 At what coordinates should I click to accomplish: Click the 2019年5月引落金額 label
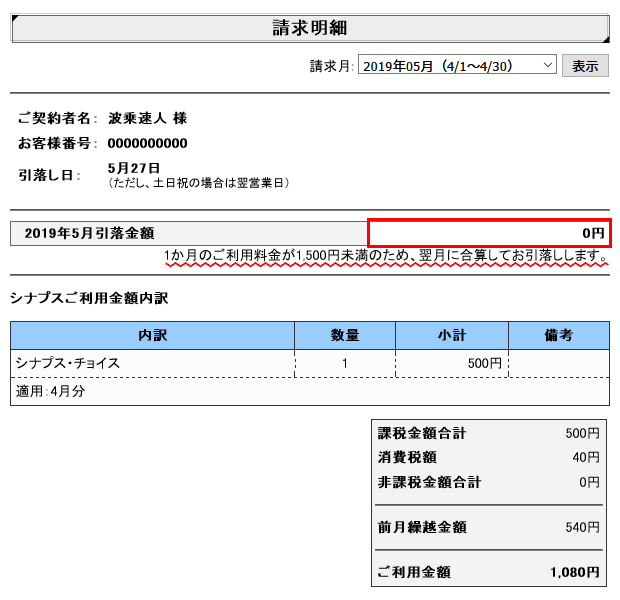(89, 233)
